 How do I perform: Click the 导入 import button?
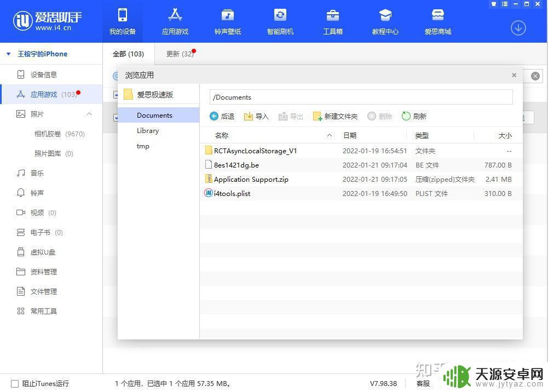coord(256,117)
